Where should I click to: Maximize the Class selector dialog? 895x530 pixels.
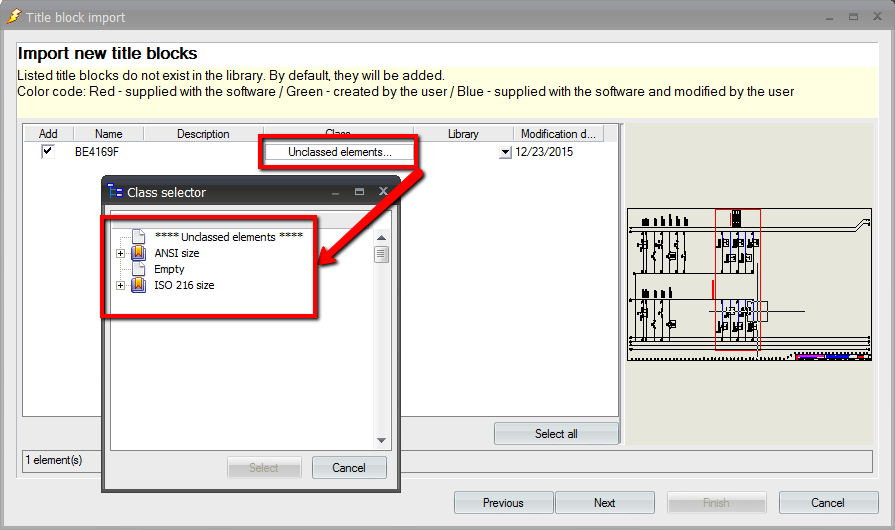tap(359, 192)
